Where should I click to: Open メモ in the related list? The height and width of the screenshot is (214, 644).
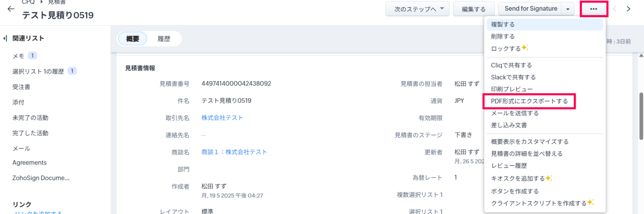tap(18, 56)
